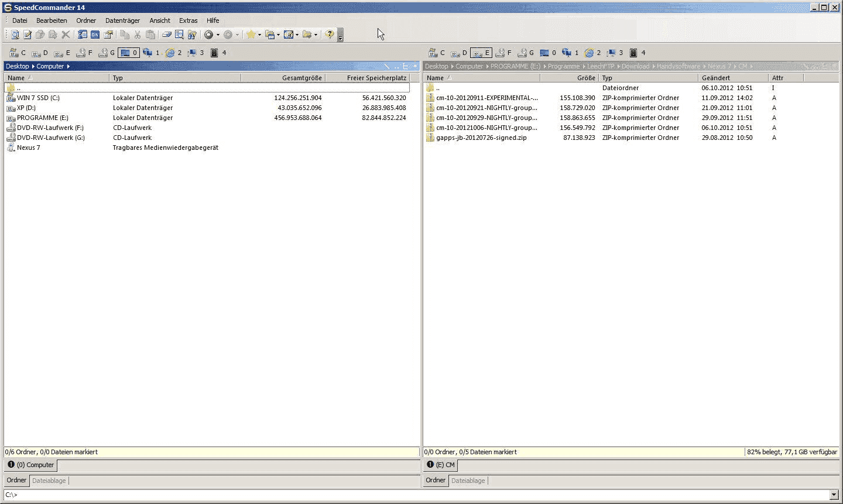Select Nexus 7 device row
The width and height of the screenshot is (843, 504).
click(x=207, y=148)
